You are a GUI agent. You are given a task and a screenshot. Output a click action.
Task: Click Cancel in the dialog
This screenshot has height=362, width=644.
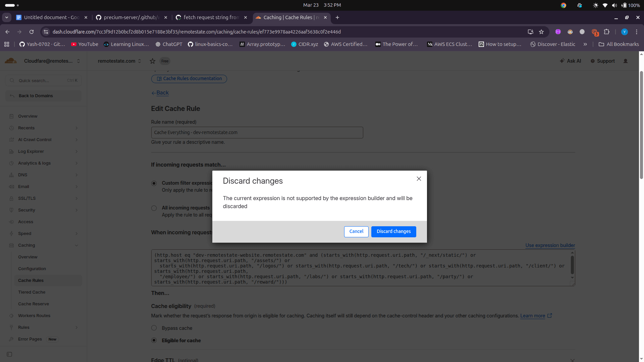click(x=356, y=232)
